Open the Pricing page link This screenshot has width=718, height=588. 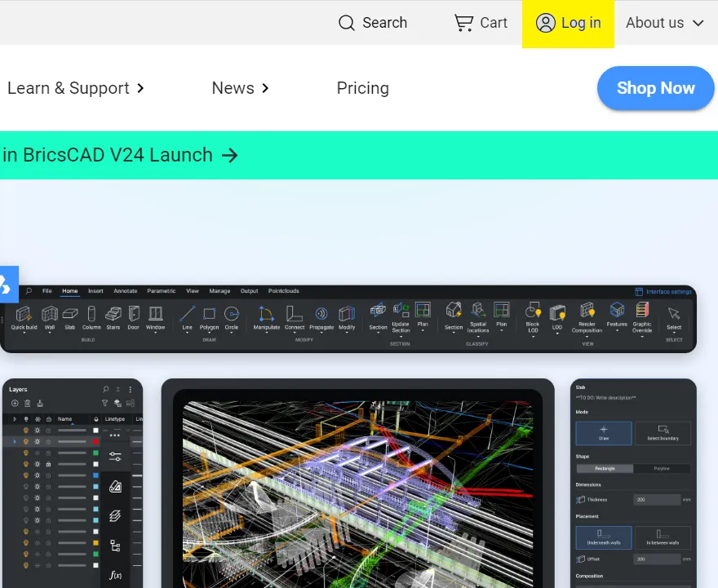(x=362, y=88)
